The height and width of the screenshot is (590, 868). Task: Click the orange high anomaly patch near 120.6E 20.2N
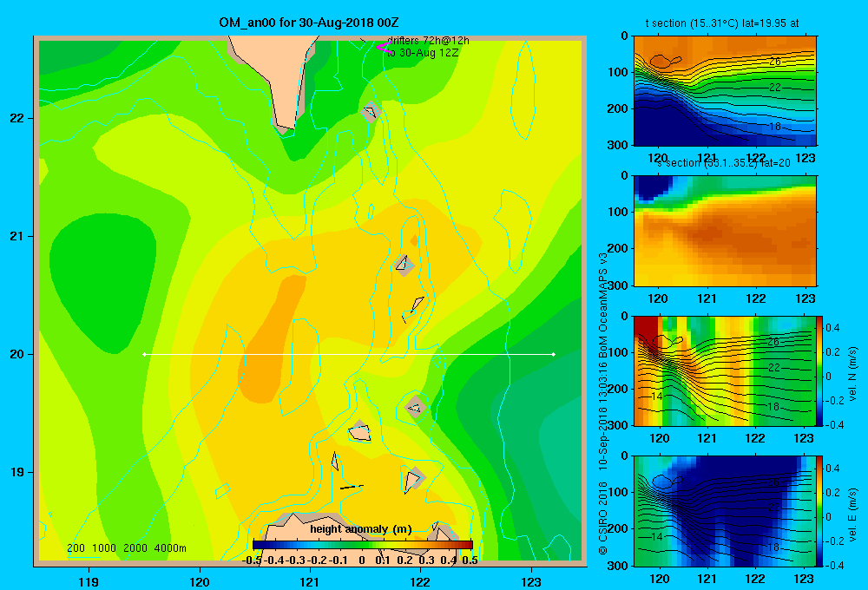pyautogui.click(x=271, y=340)
